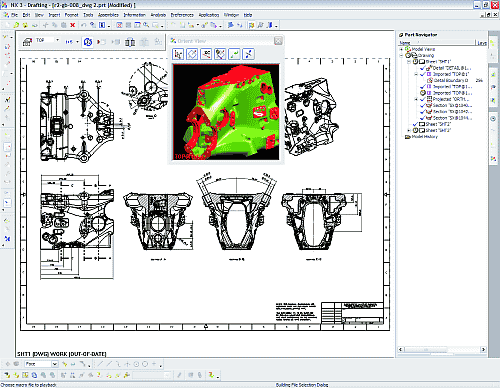Toggle checkmark for Projected "ORTH" view

coord(423,99)
